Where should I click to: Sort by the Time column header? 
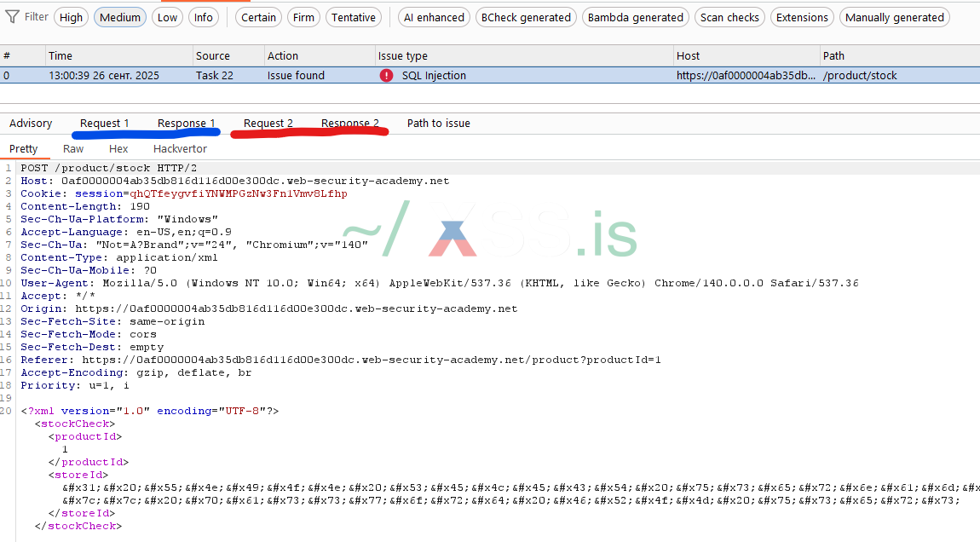tap(118, 55)
